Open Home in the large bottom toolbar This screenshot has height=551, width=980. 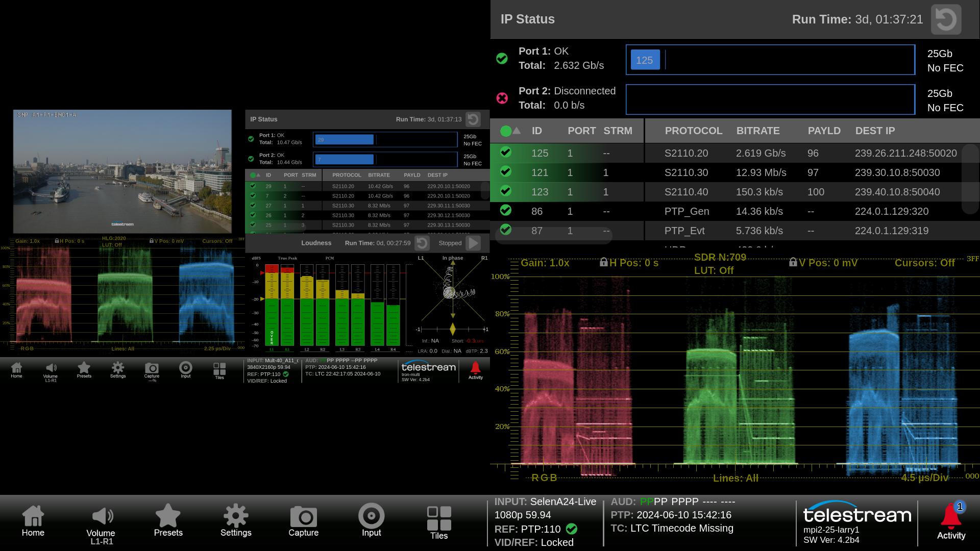pos(33,521)
